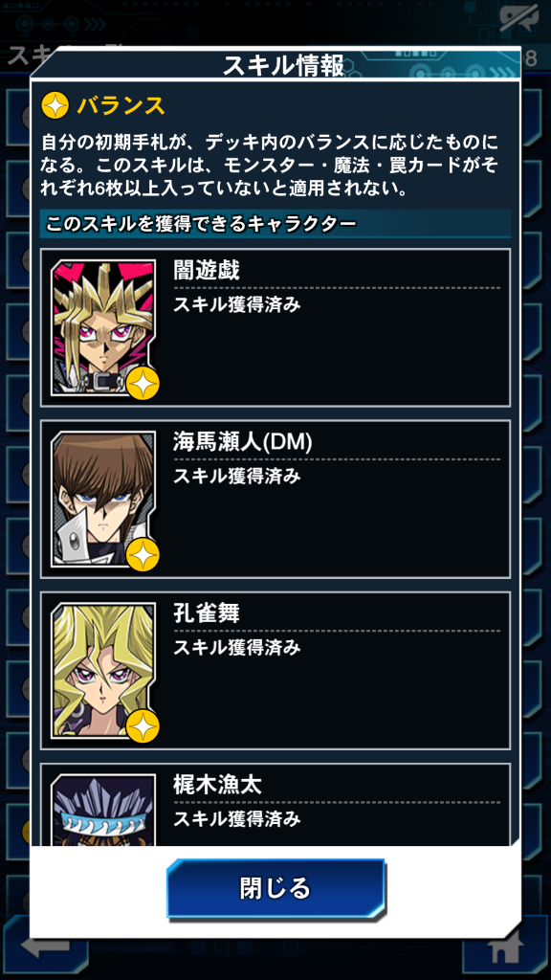Open the 梶木漁太 name entry

217,785
